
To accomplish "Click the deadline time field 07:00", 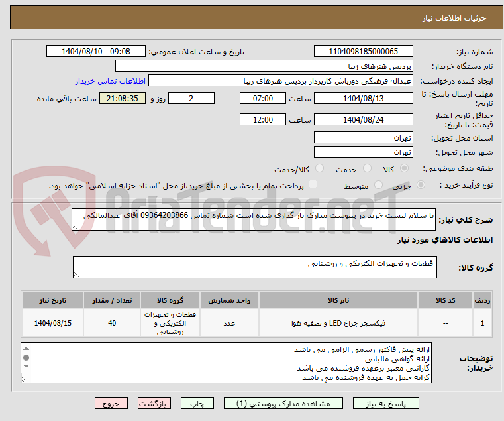I will (x=263, y=99).
